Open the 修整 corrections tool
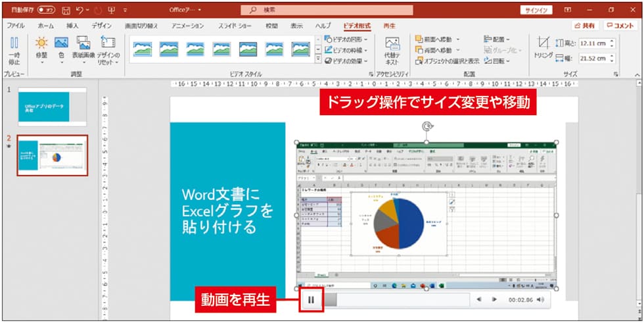 pos(41,50)
